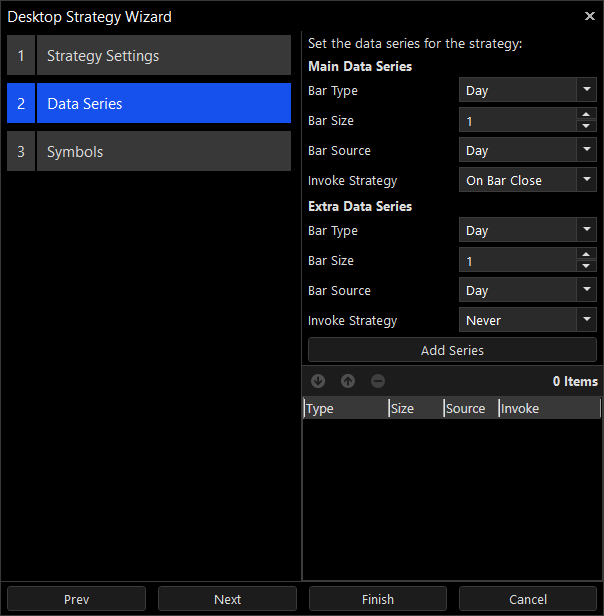Click the Main Data Series Bar Size field

(516, 121)
